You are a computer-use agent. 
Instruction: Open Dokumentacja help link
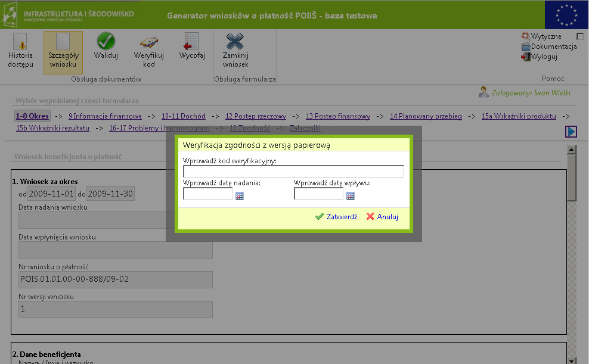pyautogui.click(x=554, y=46)
